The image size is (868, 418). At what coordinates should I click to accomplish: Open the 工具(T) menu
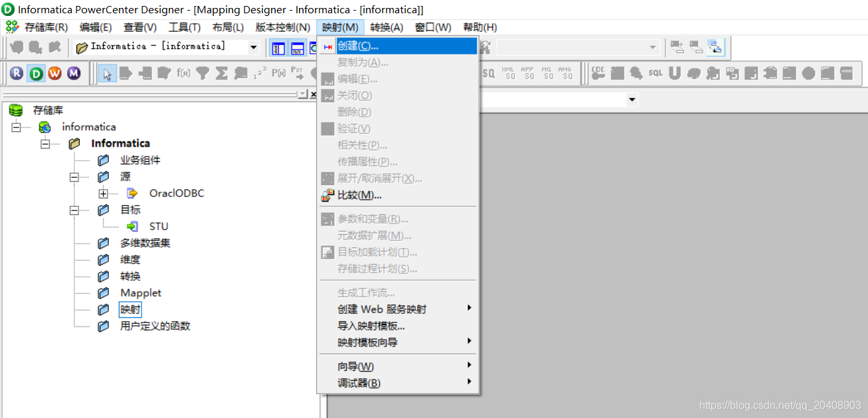tap(185, 27)
